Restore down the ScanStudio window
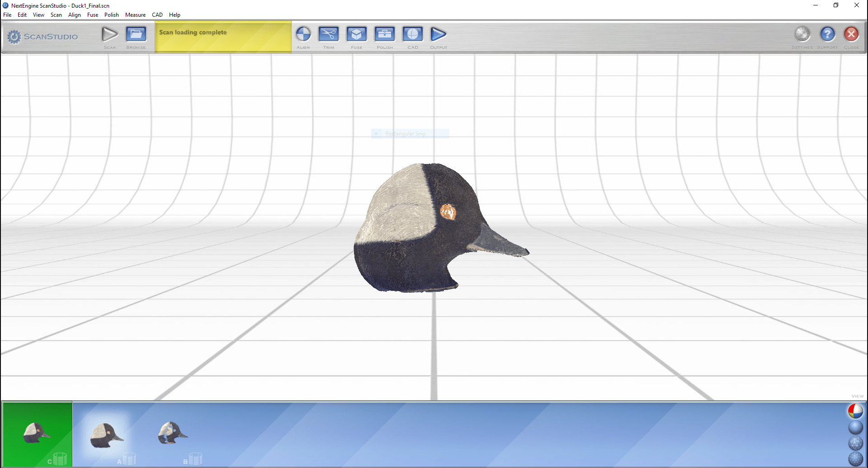868x468 pixels. (836, 5)
